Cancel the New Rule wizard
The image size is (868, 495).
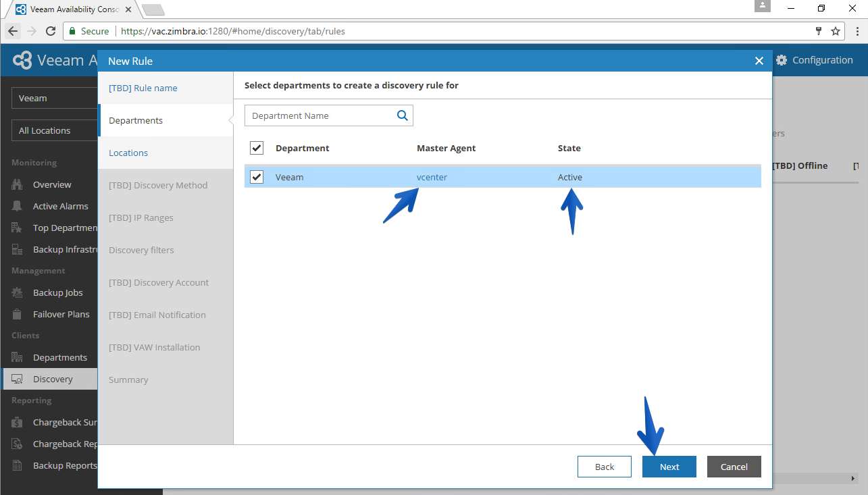coord(734,467)
